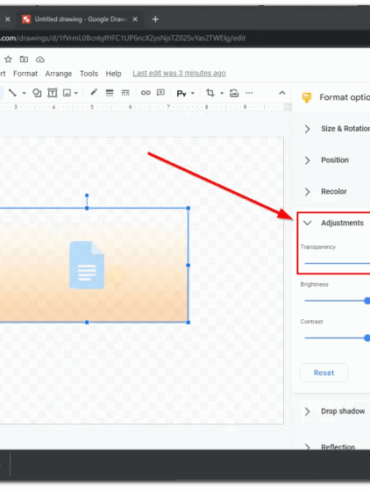
Task: Click the bottom-right resize handle of image
Action: 188,322
